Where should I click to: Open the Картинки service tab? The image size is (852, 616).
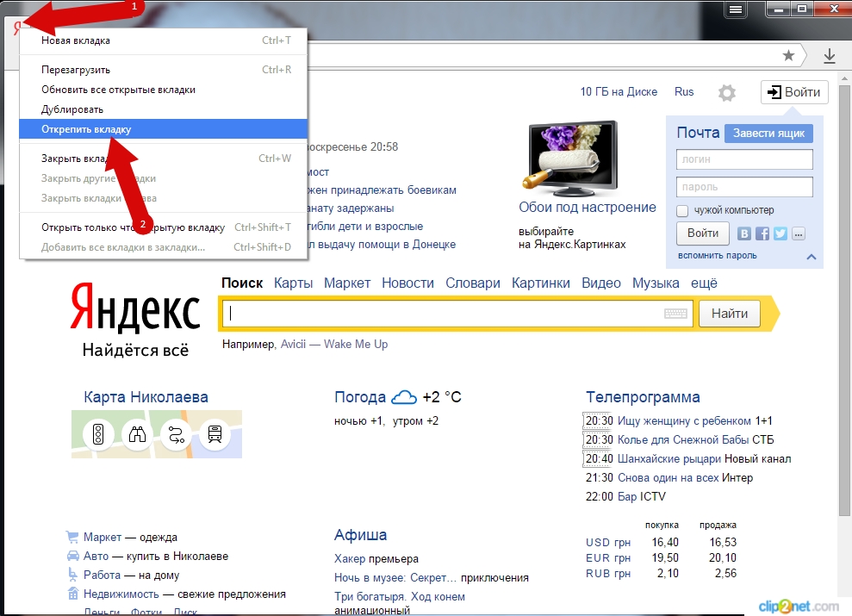point(541,283)
